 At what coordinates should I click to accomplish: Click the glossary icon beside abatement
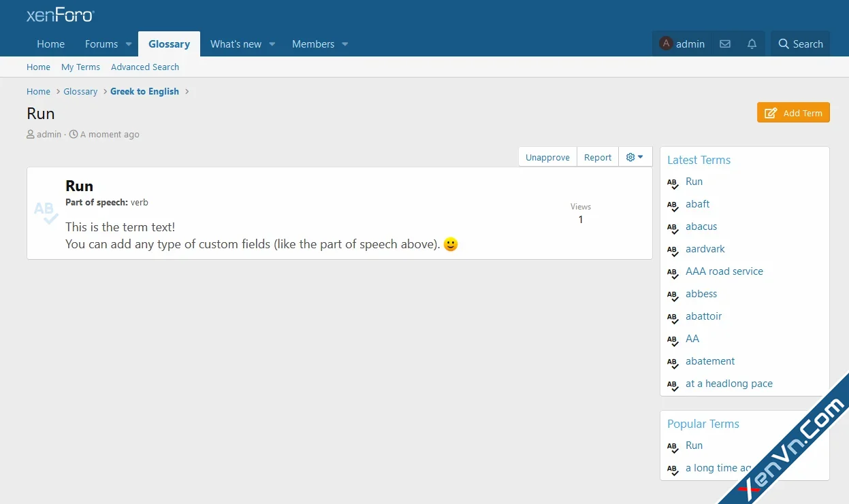(x=673, y=362)
